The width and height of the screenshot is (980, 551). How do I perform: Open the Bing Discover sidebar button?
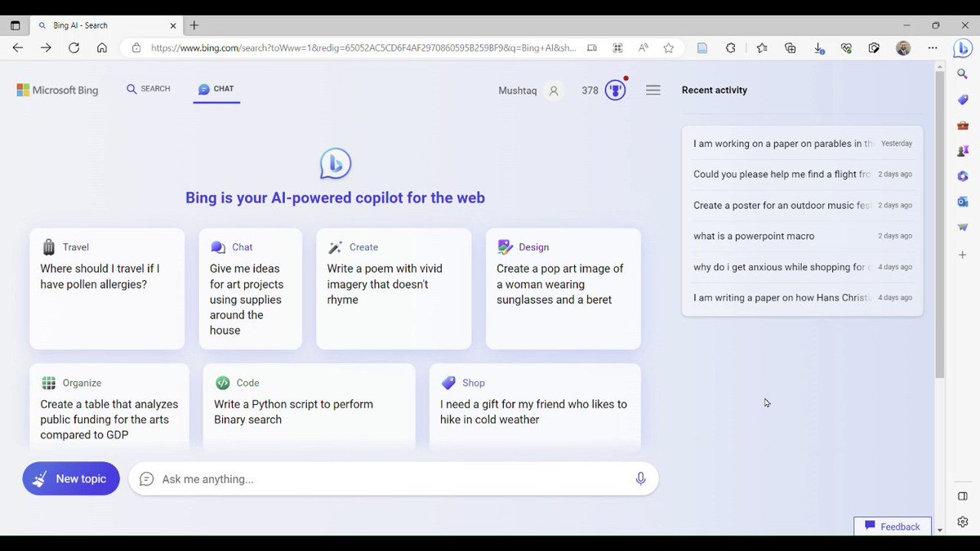(x=963, y=48)
